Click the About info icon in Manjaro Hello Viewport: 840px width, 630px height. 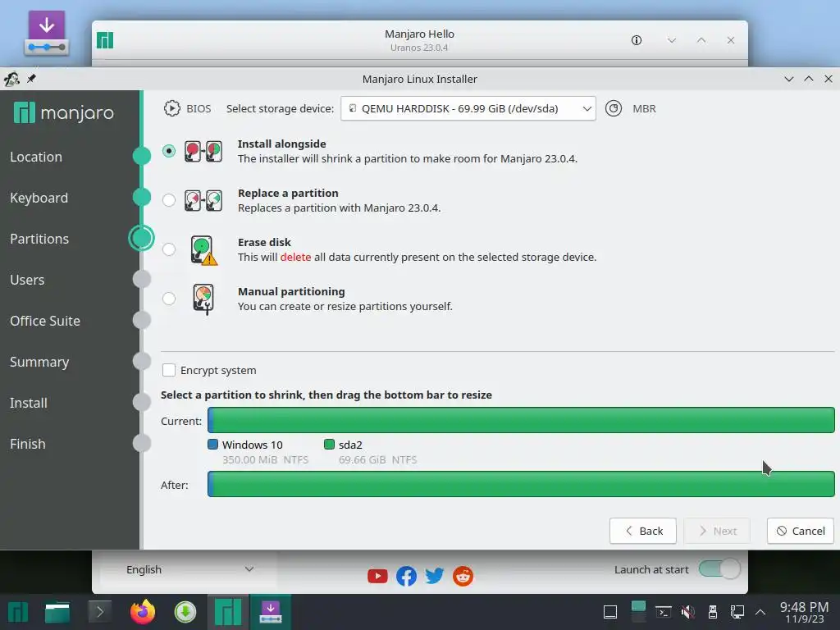[637, 40]
